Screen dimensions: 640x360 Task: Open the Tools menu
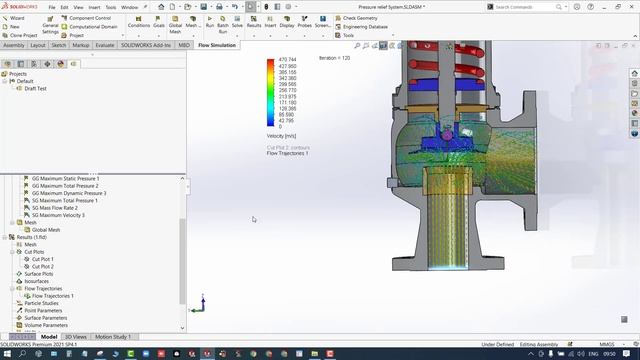[111, 7]
